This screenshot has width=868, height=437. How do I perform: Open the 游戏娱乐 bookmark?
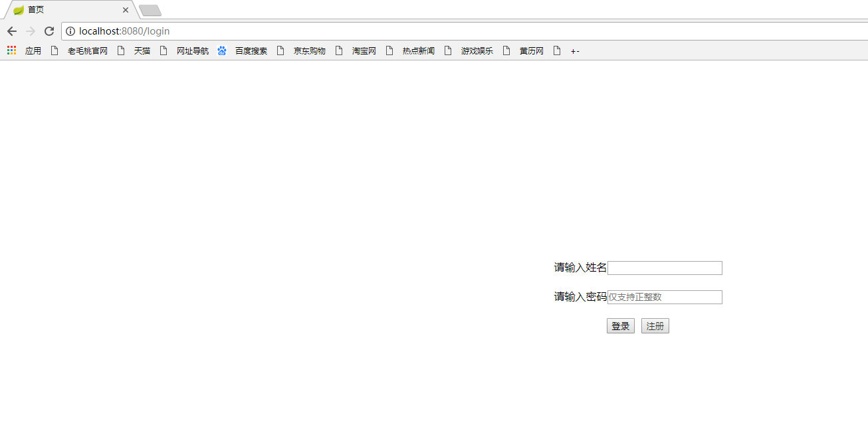pos(476,50)
